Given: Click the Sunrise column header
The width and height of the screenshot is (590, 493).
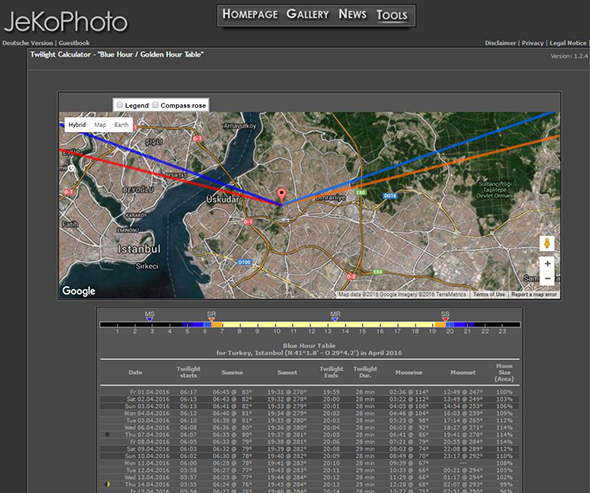Looking at the screenshot, I should [x=232, y=373].
